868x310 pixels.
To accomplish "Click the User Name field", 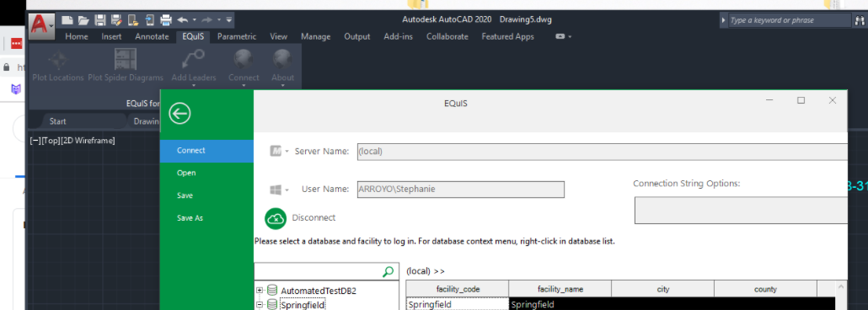I will [x=461, y=190].
